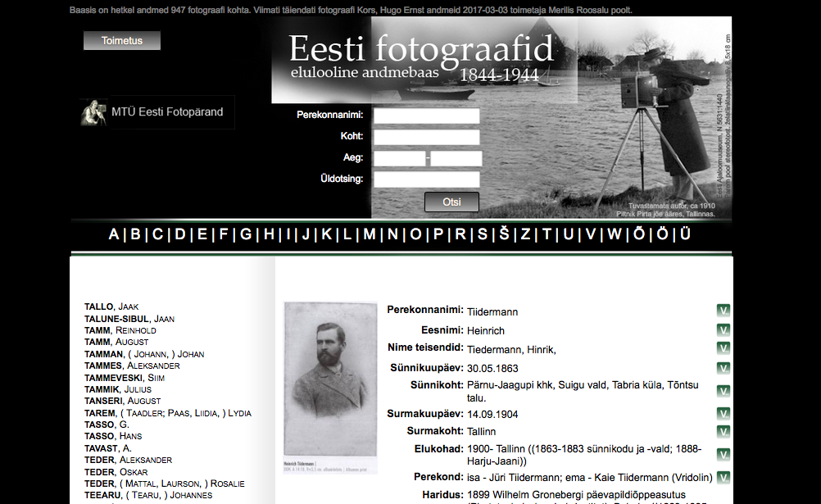Open photographer entry Tammes, Aleksander

click(x=132, y=366)
